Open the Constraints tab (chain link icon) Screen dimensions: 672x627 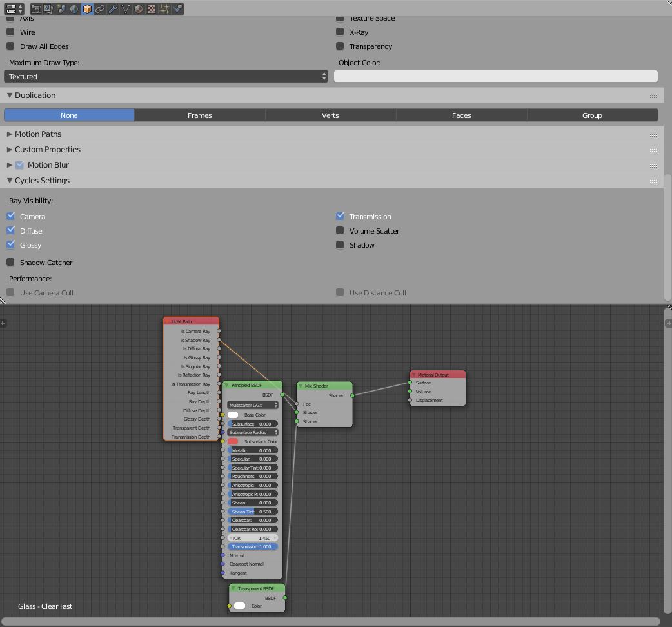point(100,9)
